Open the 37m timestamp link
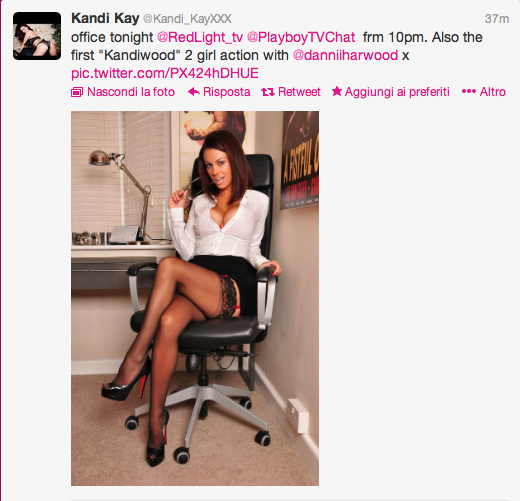The width and height of the screenshot is (520, 501). click(x=497, y=19)
